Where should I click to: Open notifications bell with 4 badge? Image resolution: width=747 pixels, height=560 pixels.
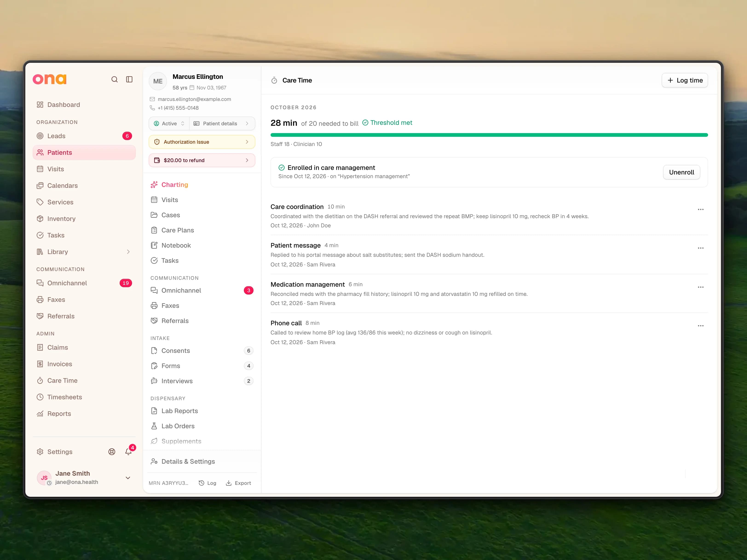click(x=128, y=451)
